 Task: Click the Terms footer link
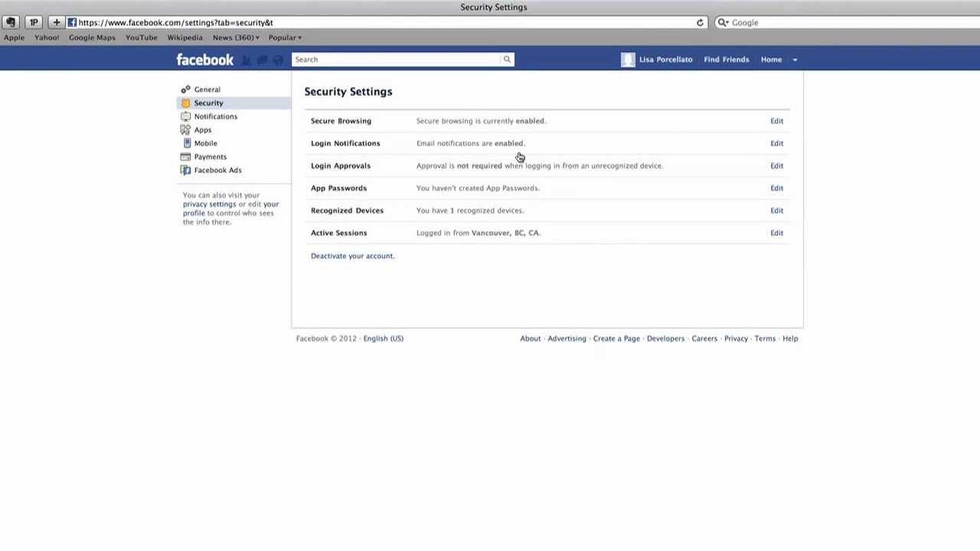tap(765, 338)
